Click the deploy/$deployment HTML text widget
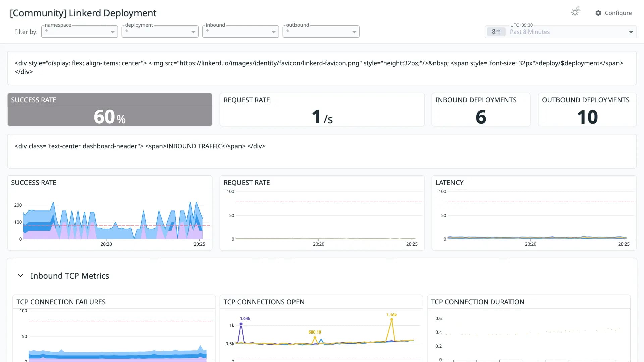This screenshot has height=362, width=644. click(x=322, y=68)
